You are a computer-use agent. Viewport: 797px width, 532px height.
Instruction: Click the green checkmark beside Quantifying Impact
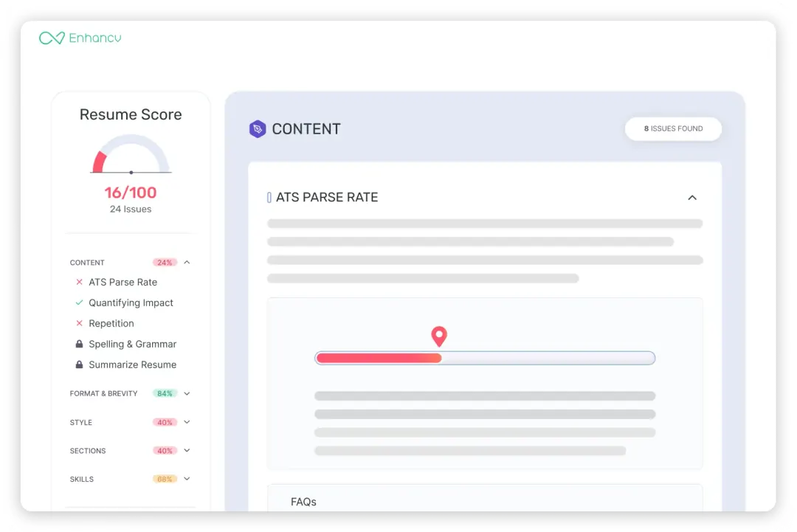coord(79,303)
